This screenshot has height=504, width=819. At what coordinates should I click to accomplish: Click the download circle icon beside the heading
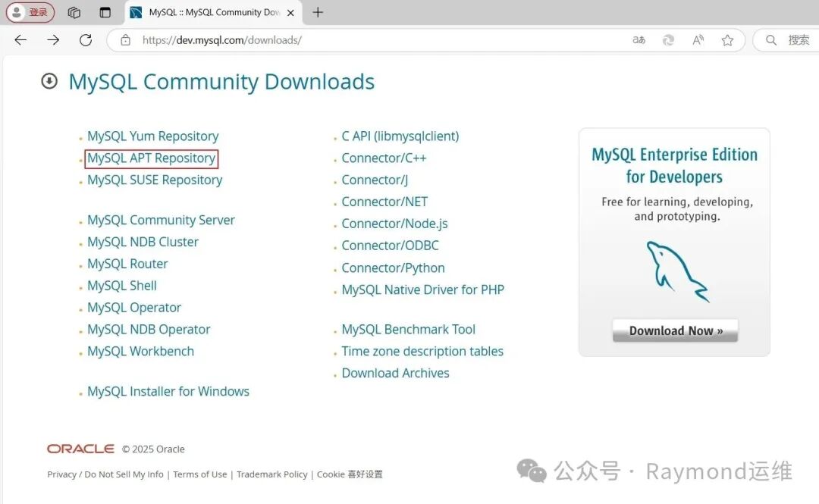click(49, 81)
